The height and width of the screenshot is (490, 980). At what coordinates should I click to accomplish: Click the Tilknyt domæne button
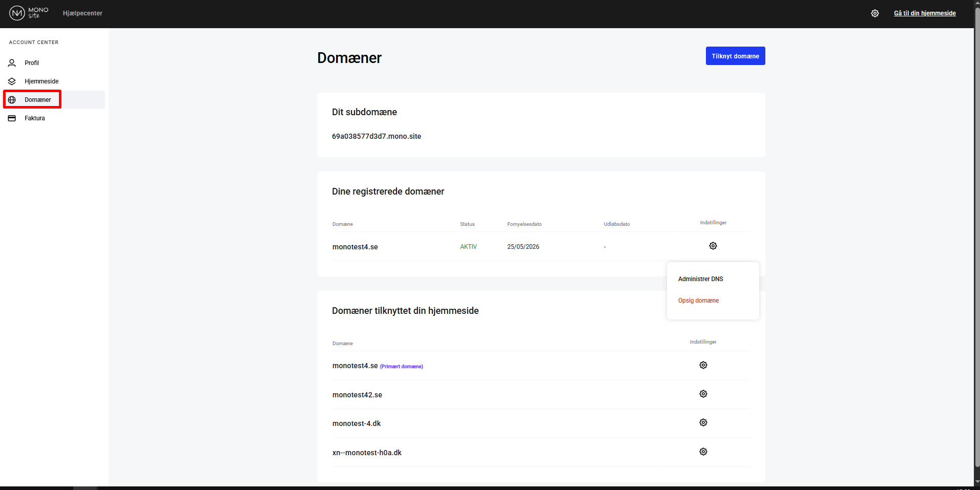(x=735, y=56)
